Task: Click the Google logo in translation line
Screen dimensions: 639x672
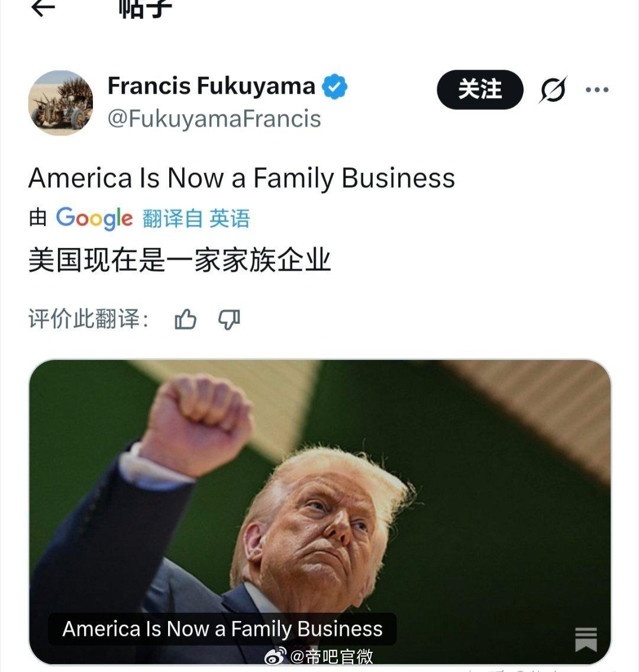Action: [94, 218]
